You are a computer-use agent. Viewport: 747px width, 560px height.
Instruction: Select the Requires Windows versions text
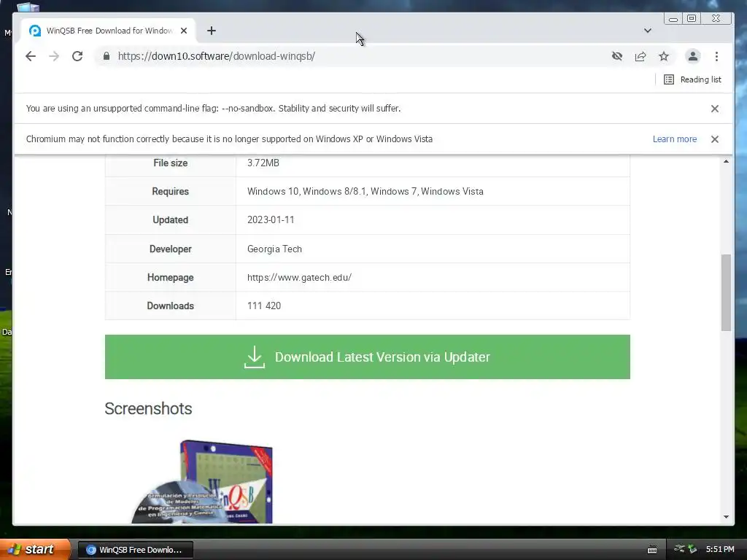click(365, 192)
